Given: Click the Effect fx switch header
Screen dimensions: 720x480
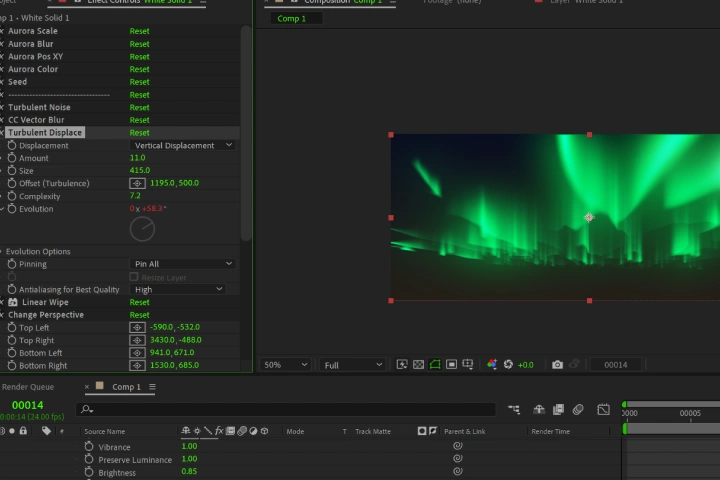Looking at the screenshot, I should pos(219,431).
